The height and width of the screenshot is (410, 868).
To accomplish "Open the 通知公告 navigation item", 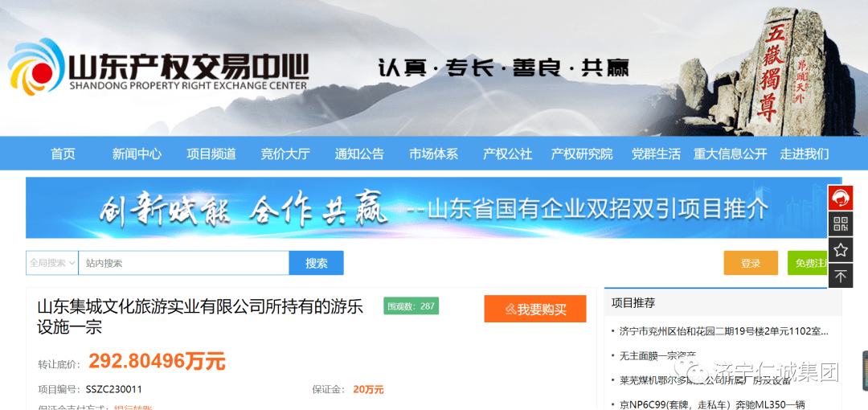I will tap(359, 154).
